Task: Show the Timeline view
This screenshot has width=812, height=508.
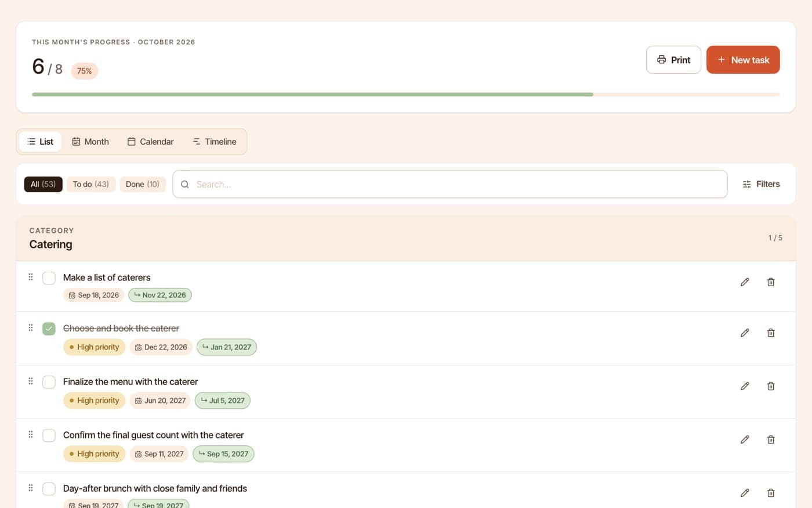Action: pos(215,142)
